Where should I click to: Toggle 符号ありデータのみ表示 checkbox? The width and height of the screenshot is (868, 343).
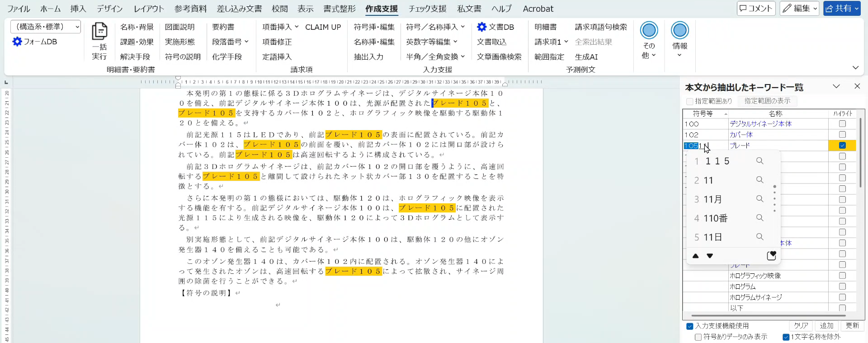tap(698, 337)
